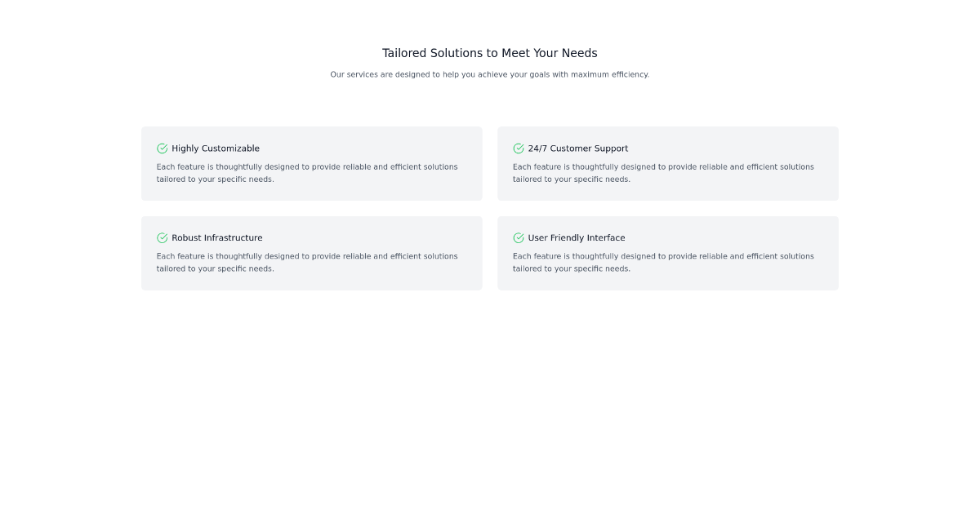Click the paragraph under User Friendly Interface

point(663,262)
